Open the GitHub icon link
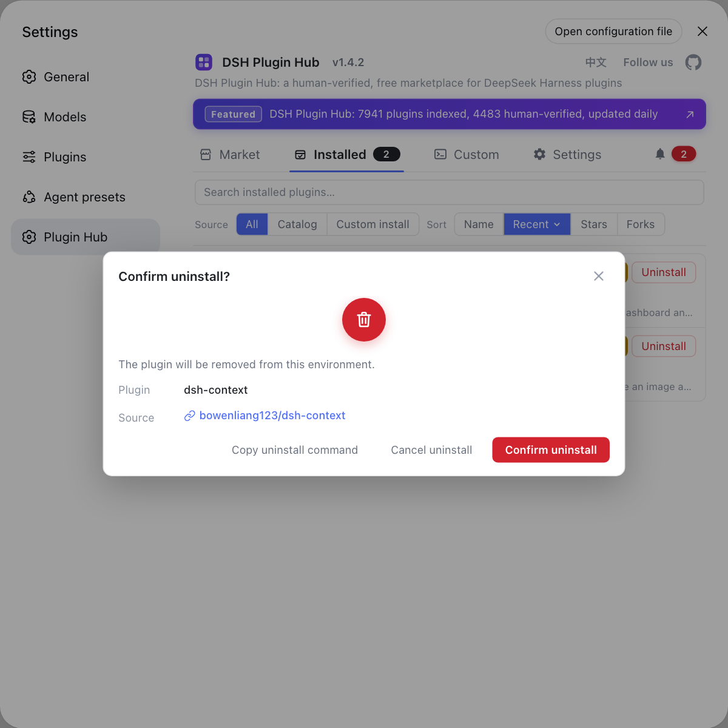 click(693, 62)
